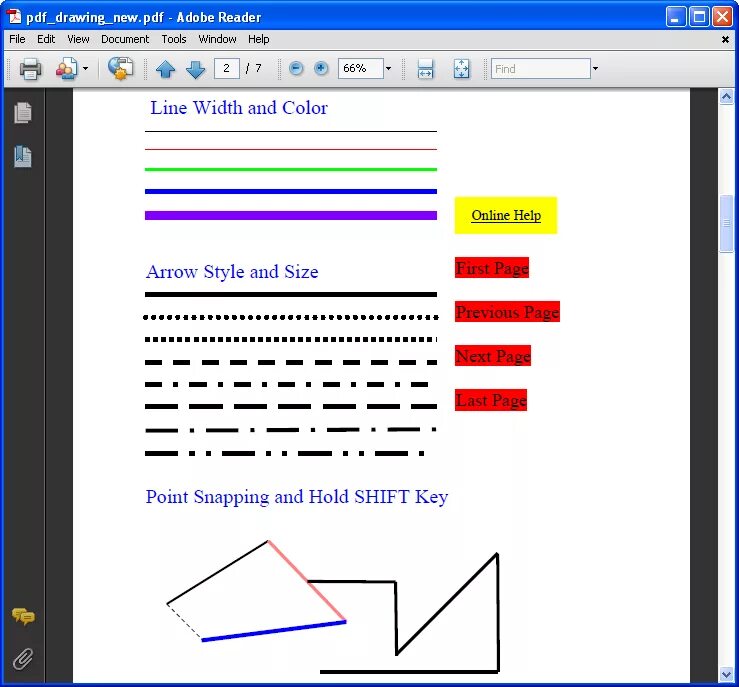Viewport: 739px width, 687px height.
Task: Go to next page with down arrow
Action: (196, 69)
